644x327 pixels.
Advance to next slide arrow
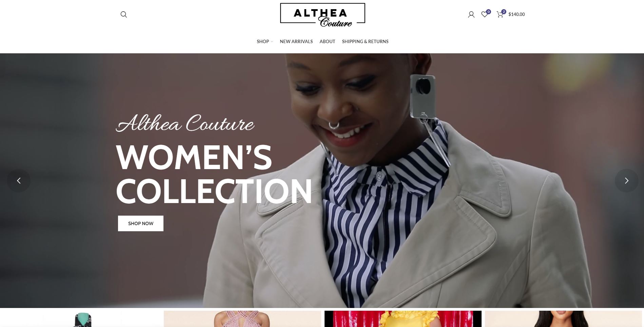(x=626, y=181)
